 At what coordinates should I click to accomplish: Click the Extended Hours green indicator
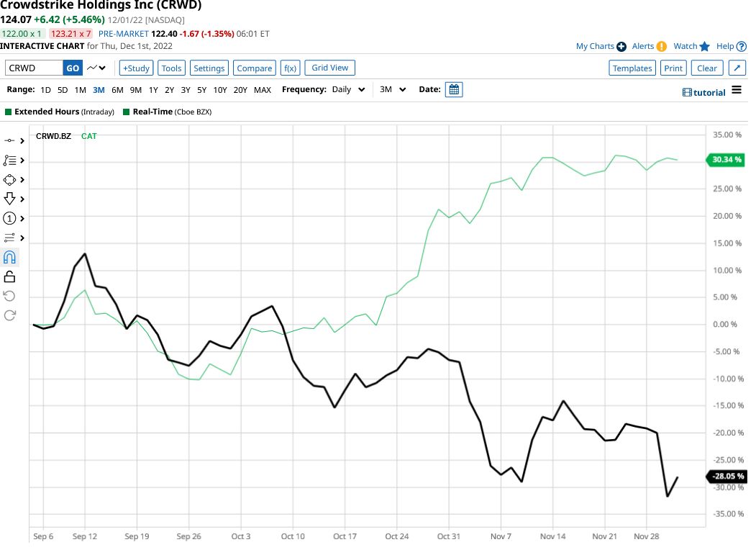(x=8, y=112)
